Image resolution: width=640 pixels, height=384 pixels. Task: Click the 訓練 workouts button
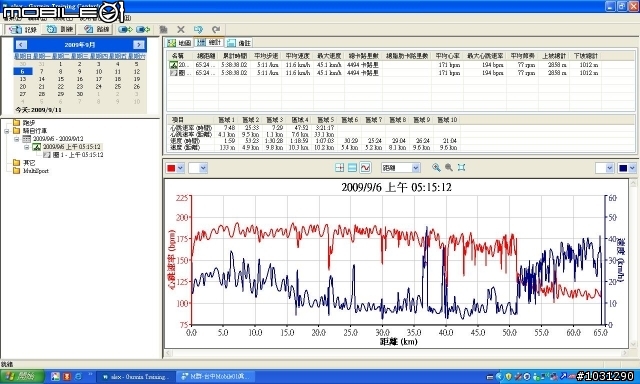coord(60,29)
